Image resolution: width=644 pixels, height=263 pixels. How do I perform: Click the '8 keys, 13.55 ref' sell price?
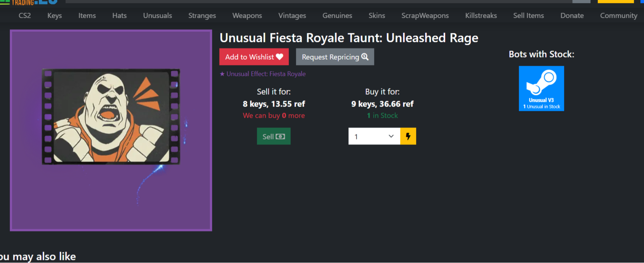pos(274,104)
